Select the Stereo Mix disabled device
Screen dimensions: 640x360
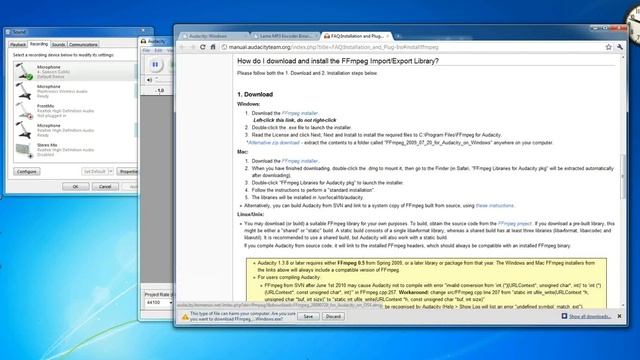(x=75, y=150)
